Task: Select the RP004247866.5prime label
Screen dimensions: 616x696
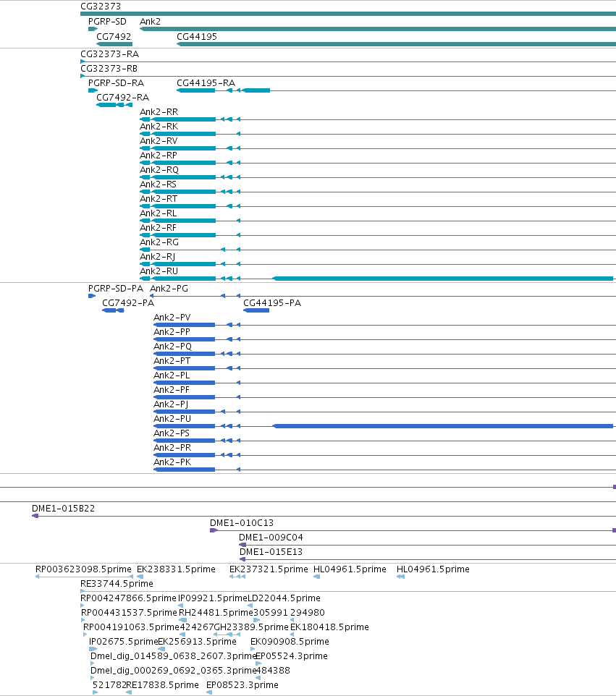Action: click(128, 598)
